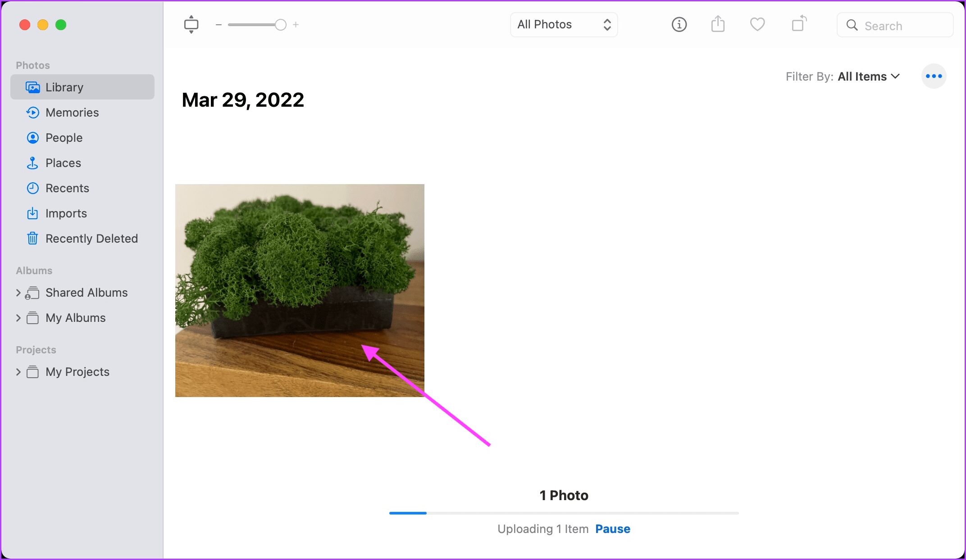Click the slideshow/presentation icon
Viewport: 966px width, 560px height.
pyautogui.click(x=191, y=25)
